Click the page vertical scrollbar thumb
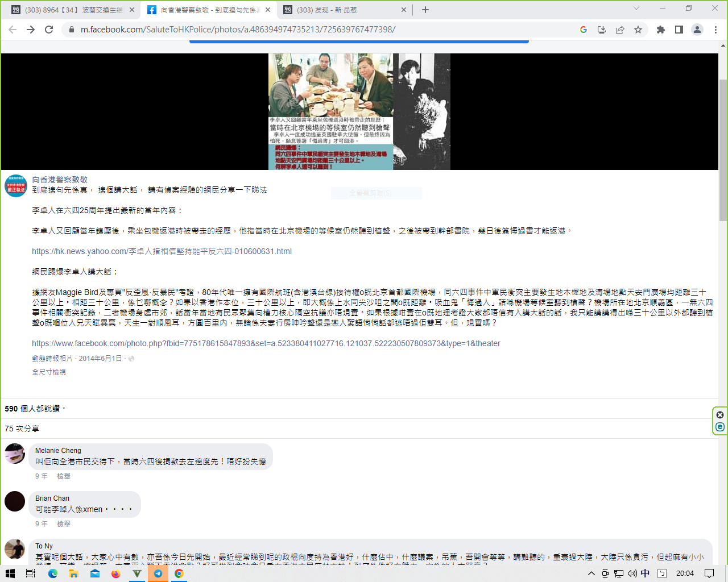The height and width of the screenshot is (582, 728). (x=723, y=150)
